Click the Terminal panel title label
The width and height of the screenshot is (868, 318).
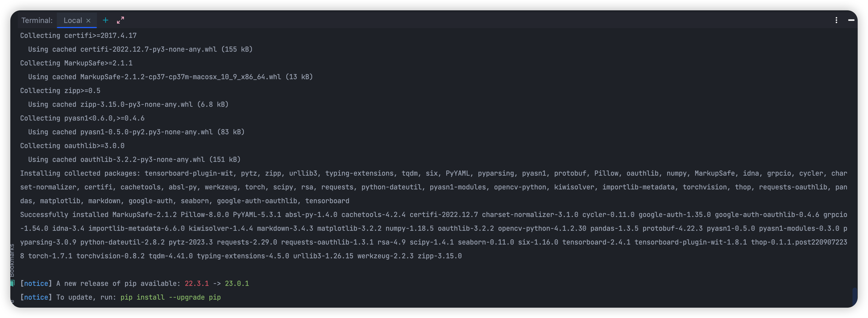click(x=37, y=21)
